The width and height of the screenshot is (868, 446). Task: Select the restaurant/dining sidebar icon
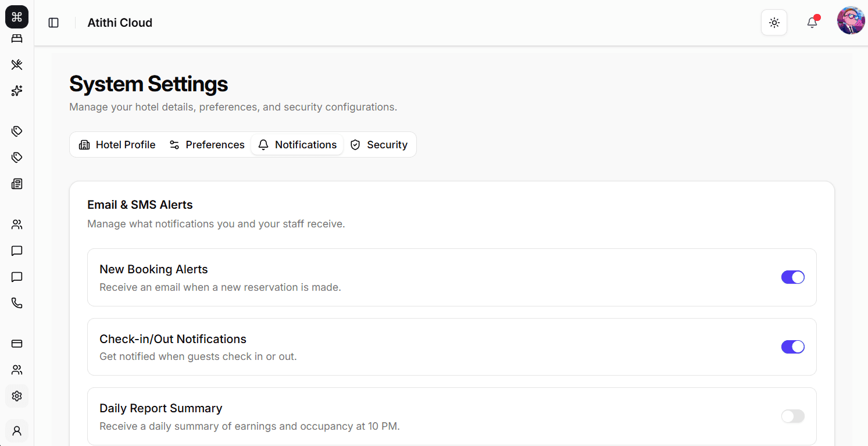click(16, 65)
